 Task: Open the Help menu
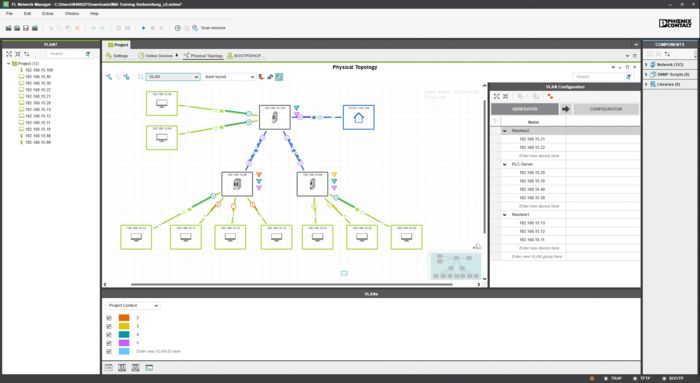pyautogui.click(x=94, y=14)
